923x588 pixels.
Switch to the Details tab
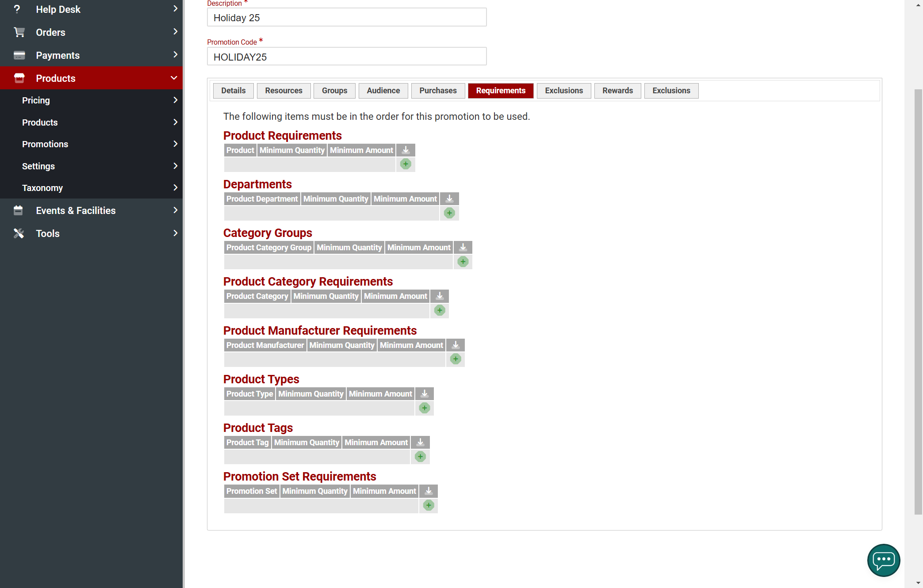234,91
